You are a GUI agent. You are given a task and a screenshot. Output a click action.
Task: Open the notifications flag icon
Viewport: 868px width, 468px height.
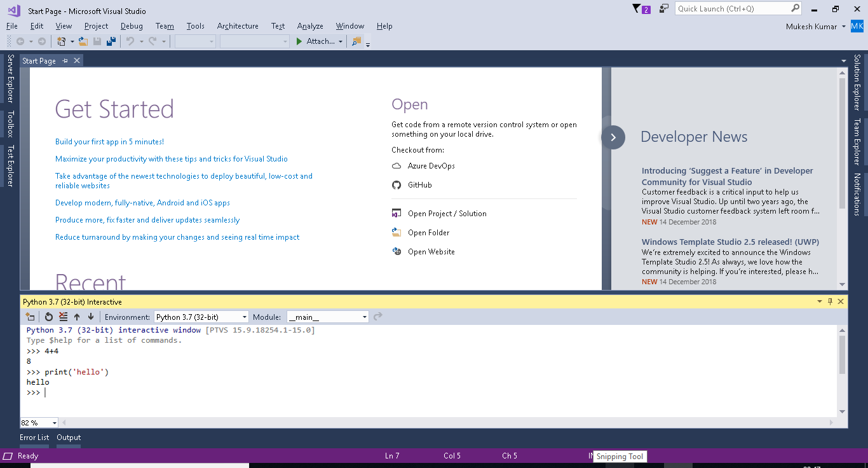[x=637, y=8]
